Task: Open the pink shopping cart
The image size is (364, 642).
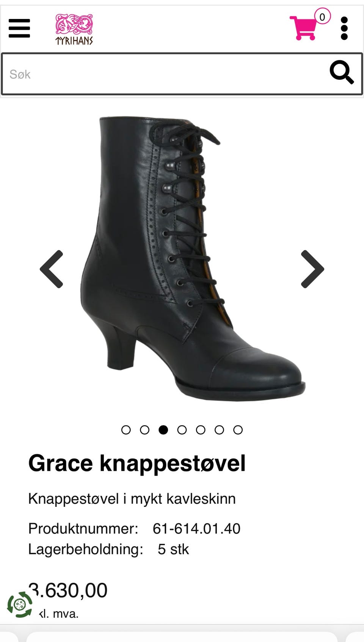Action: (x=303, y=28)
